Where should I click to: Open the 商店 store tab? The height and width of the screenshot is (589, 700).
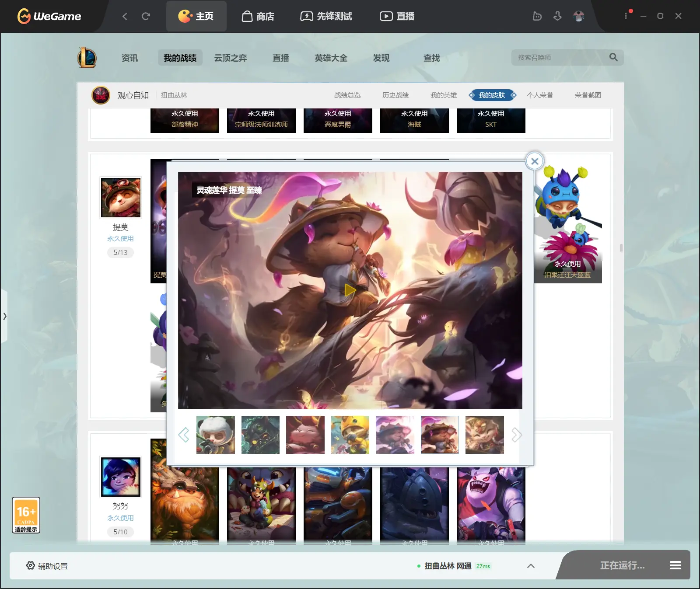[258, 16]
